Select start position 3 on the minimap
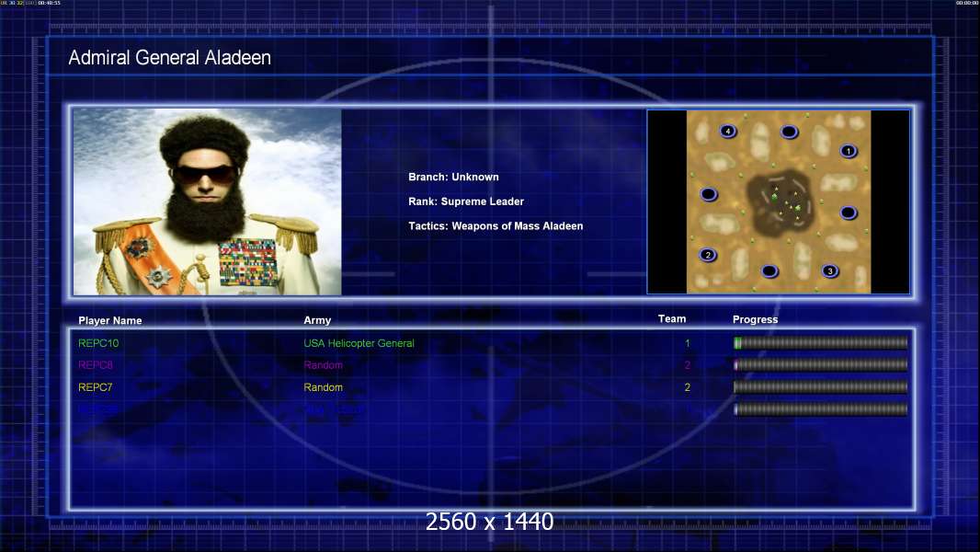This screenshot has height=552, width=980. (x=830, y=270)
